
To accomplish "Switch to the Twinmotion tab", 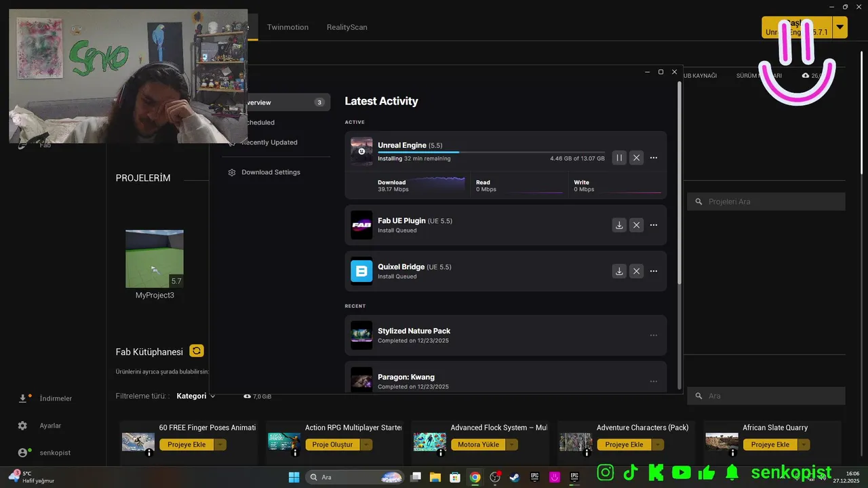I will click(x=288, y=27).
